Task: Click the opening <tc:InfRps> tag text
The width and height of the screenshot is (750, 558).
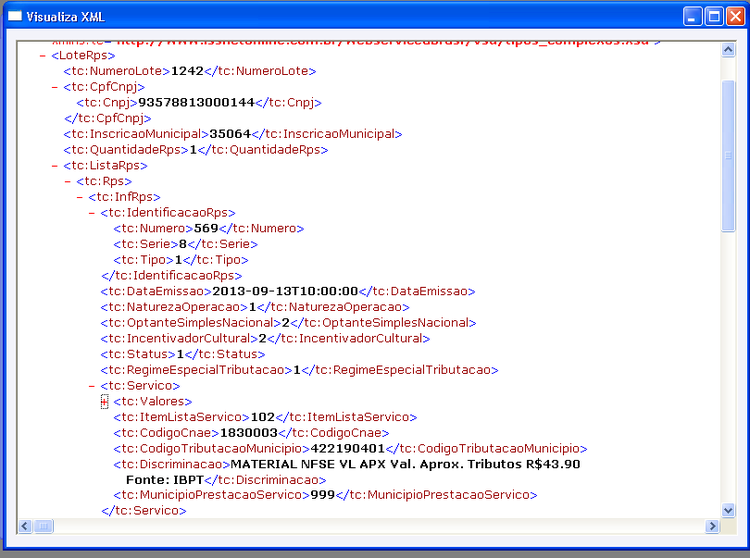Action: (x=124, y=197)
